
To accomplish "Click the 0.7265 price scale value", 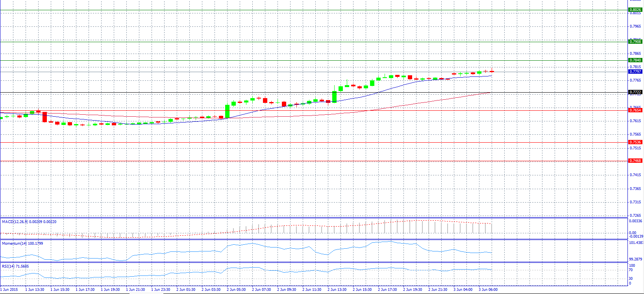I will [635, 216].
